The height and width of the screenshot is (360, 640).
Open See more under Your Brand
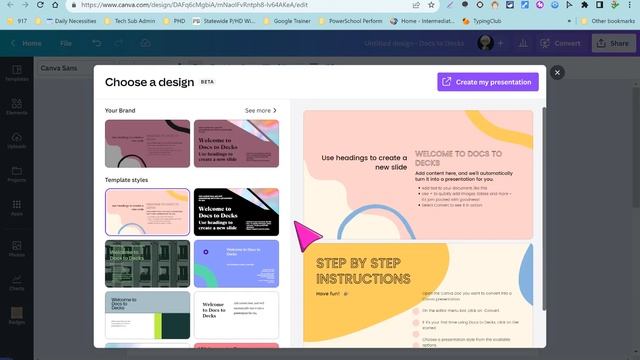coord(261,111)
